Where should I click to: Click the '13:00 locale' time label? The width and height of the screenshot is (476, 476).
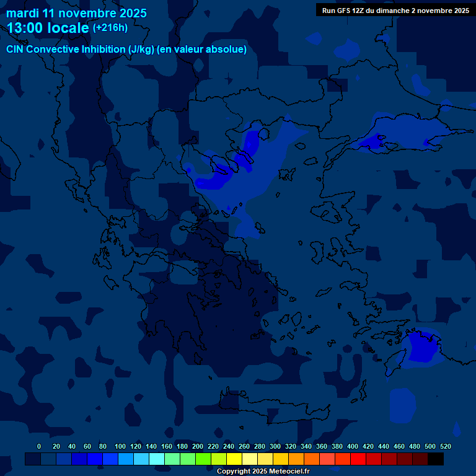(x=48, y=28)
